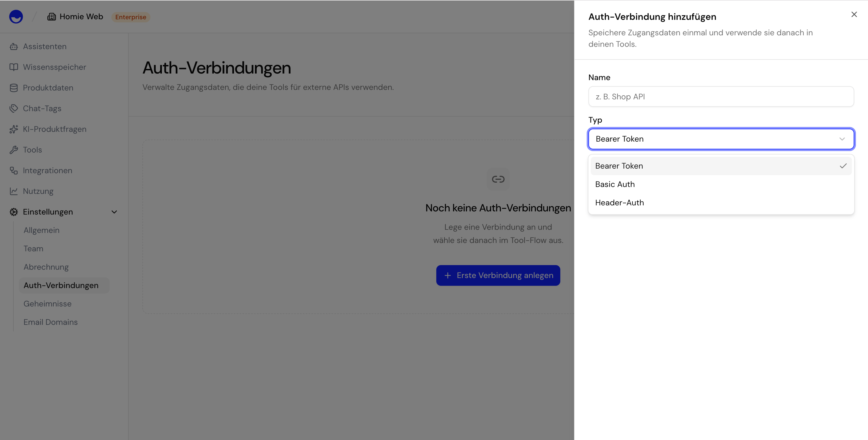Open the Typ dropdown showing Bearer Token
The width and height of the screenshot is (868, 440).
(x=721, y=139)
